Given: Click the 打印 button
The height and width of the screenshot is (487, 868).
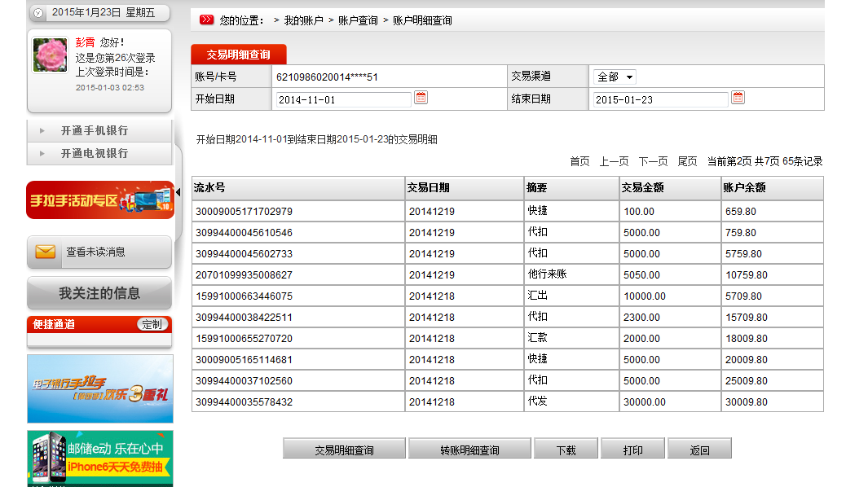Looking at the screenshot, I should pyautogui.click(x=632, y=450).
